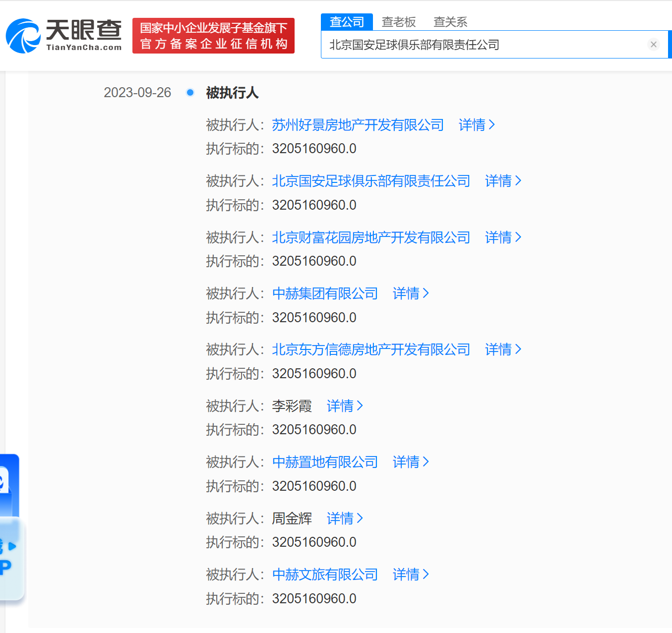The image size is (672, 633).
Task: Open 苏州好景房地产开发有限公司 company link
Action: point(358,125)
